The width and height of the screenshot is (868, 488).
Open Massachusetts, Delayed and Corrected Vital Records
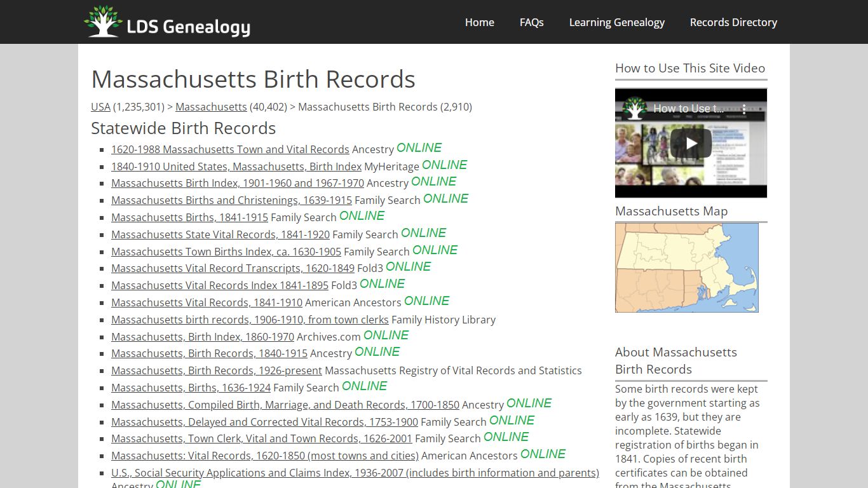(x=264, y=422)
